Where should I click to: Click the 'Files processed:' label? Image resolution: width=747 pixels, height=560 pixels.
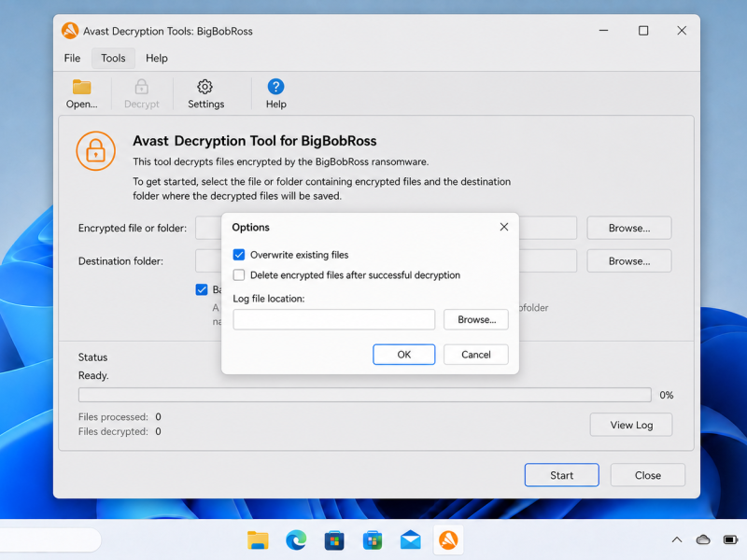[113, 417]
